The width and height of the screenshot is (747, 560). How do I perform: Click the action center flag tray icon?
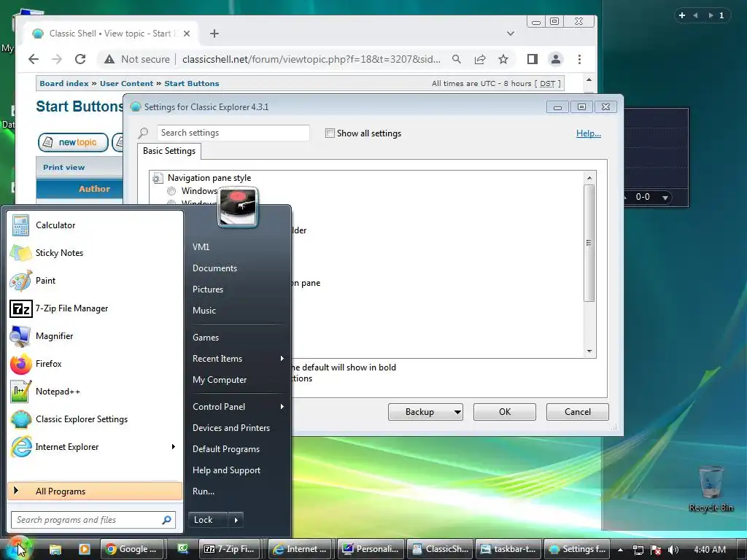point(656,550)
